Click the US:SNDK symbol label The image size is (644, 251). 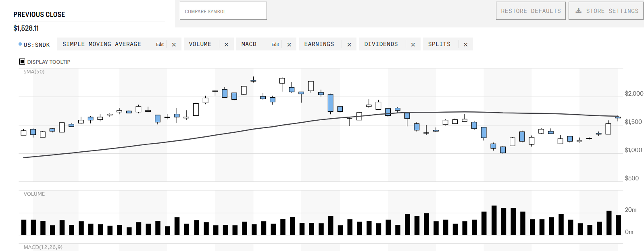click(x=37, y=45)
